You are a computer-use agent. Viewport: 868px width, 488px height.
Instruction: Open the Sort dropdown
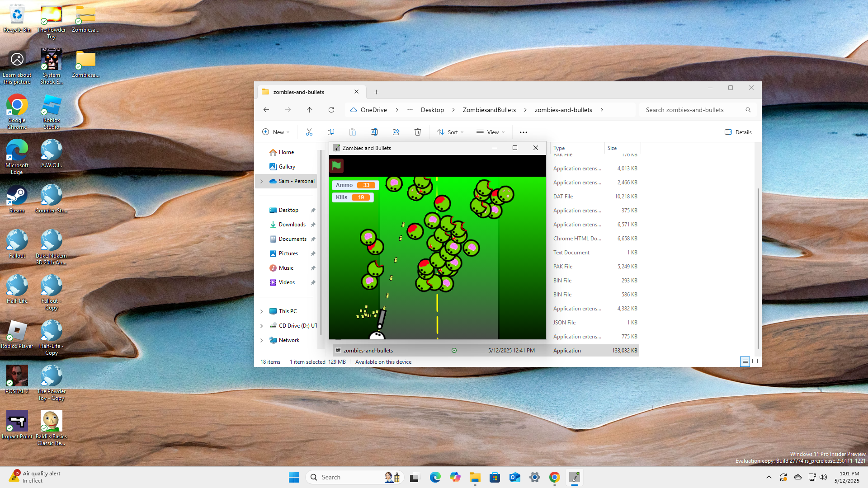pos(450,132)
